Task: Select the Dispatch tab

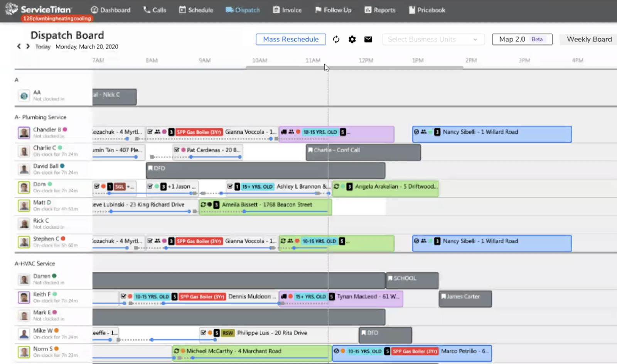Action: [243, 10]
